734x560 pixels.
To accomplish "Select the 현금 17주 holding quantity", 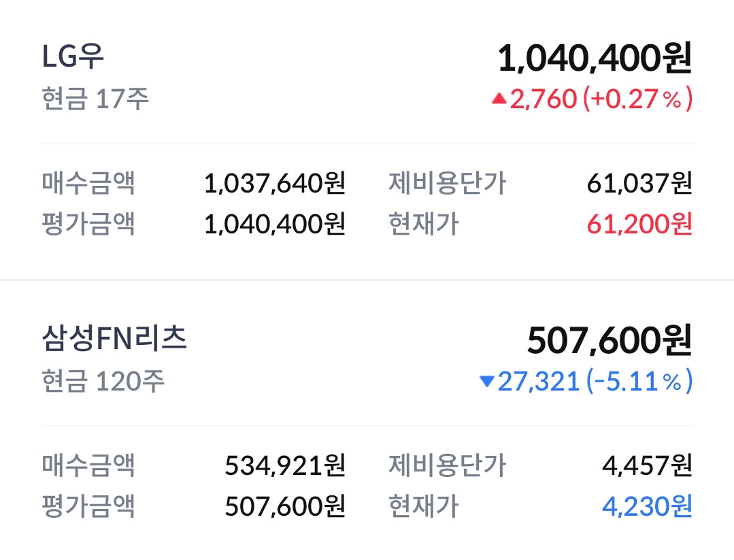I will [x=95, y=99].
